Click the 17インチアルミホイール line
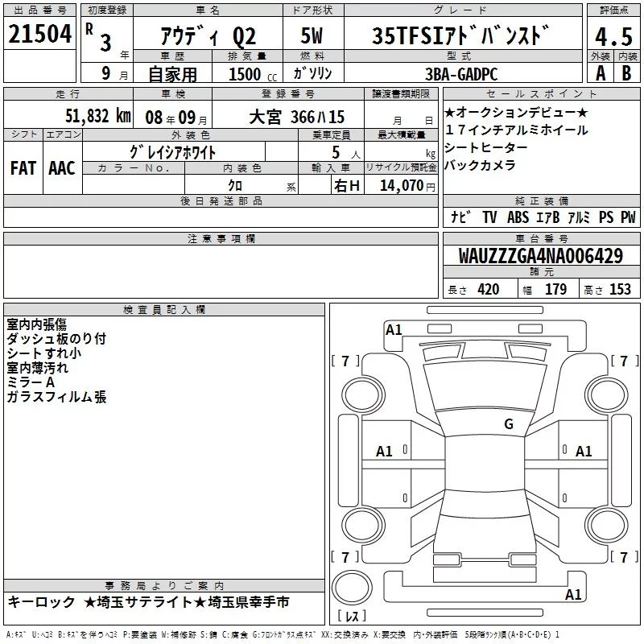Viewport: 644px width, 644px height. pos(516,130)
